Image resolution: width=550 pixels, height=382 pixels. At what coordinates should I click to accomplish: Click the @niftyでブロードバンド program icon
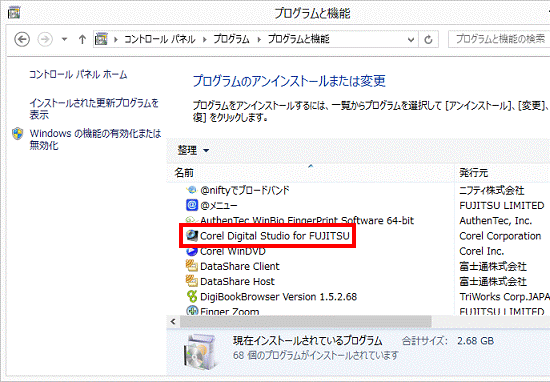coord(192,190)
